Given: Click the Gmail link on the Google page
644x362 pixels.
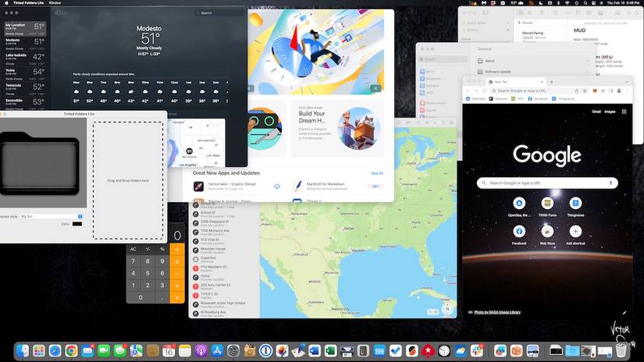Looking at the screenshot, I should [x=596, y=112].
